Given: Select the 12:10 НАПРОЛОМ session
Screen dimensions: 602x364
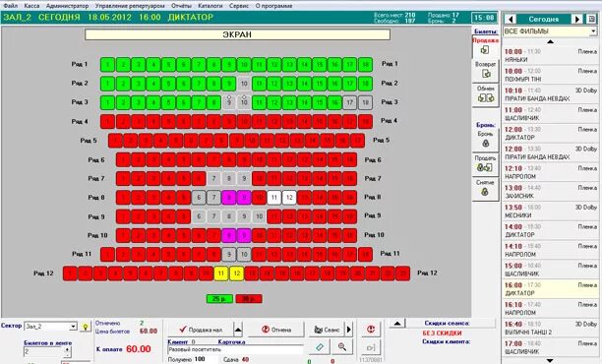Looking at the screenshot, I should 551,172.
